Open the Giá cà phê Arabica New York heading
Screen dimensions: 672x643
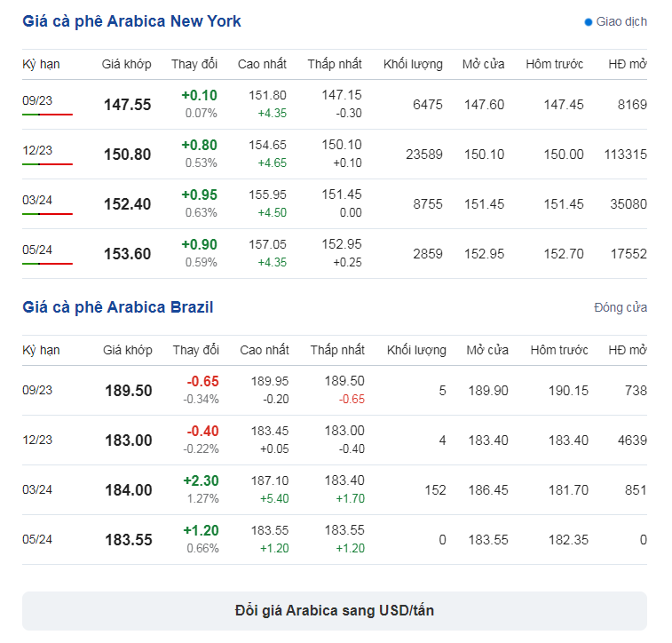(x=131, y=21)
